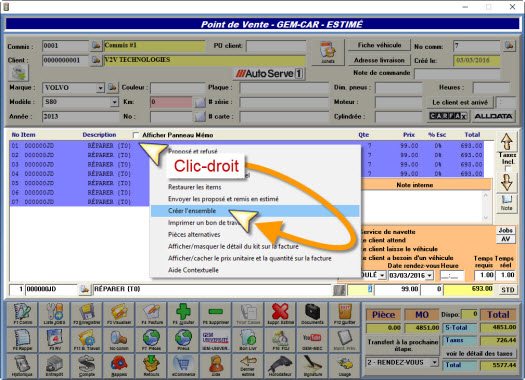This screenshot has height=380, width=525.
Task: Open the 2 - RENDEZ-VOUS step dropdown
Action: pyautogui.click(x=435, y=362)
